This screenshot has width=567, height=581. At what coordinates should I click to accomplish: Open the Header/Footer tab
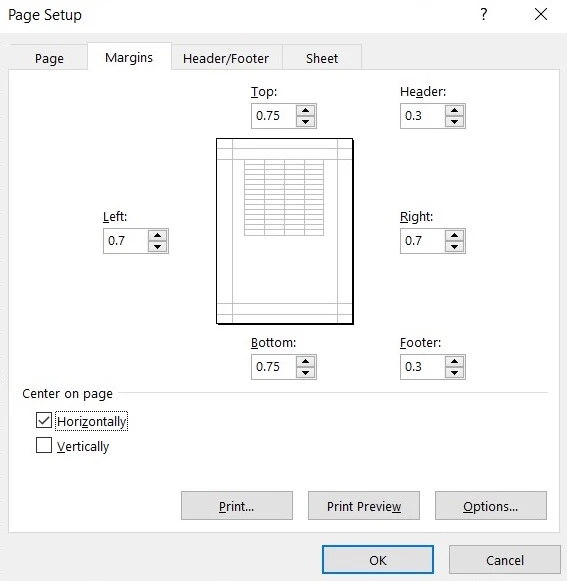tap(226, 58)
